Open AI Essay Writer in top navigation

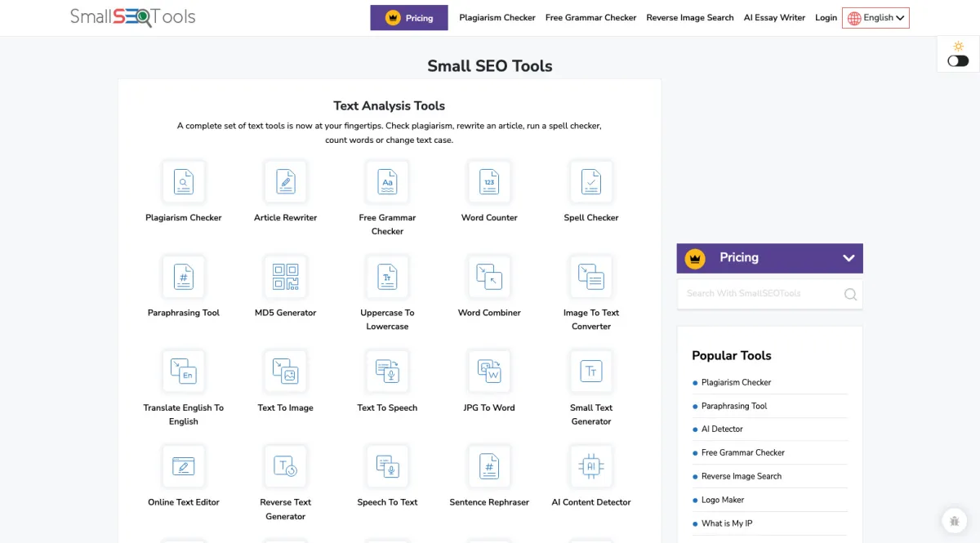774,17
